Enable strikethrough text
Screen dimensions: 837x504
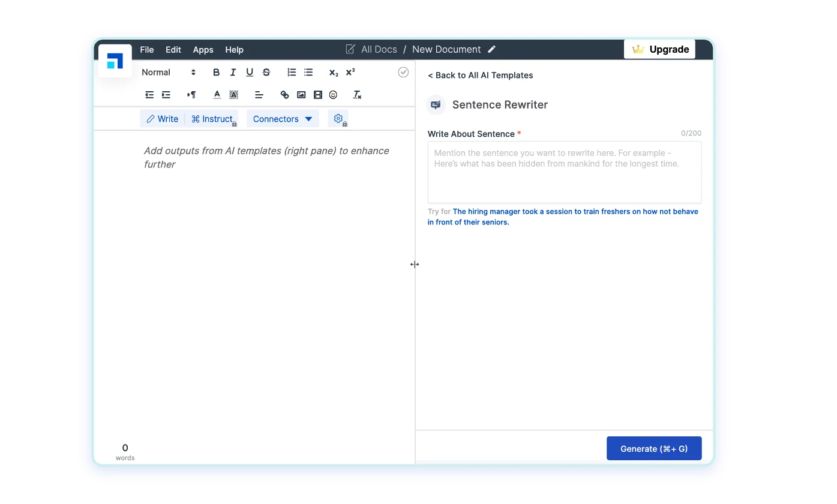click(x=266, y=72)
